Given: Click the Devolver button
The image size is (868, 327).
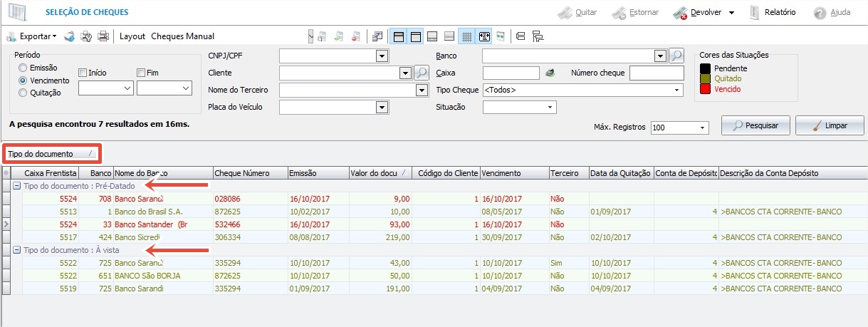Looking at the screenshot, I should pos(696,12).
